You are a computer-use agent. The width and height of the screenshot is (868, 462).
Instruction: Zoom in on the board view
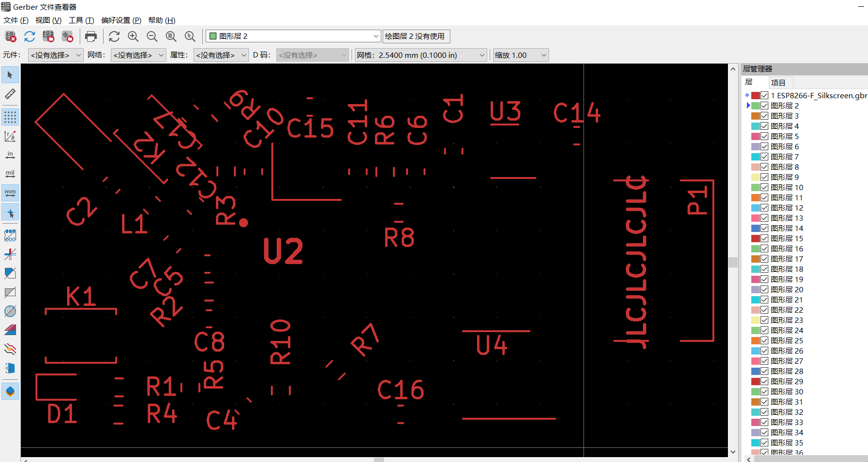pyautogui.click(x=133, y=36)
